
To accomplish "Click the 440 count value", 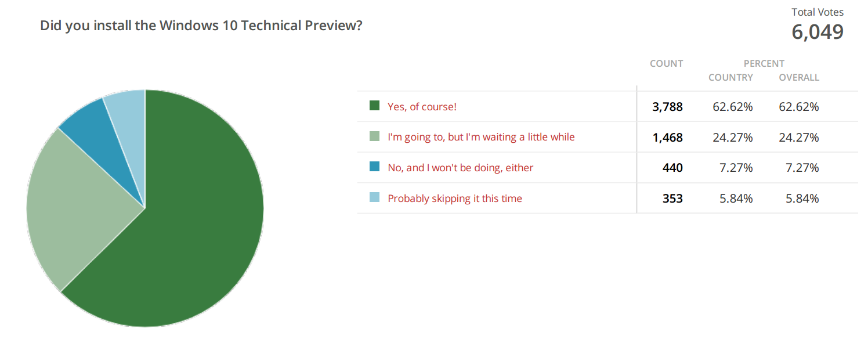I will pos(672,168).
